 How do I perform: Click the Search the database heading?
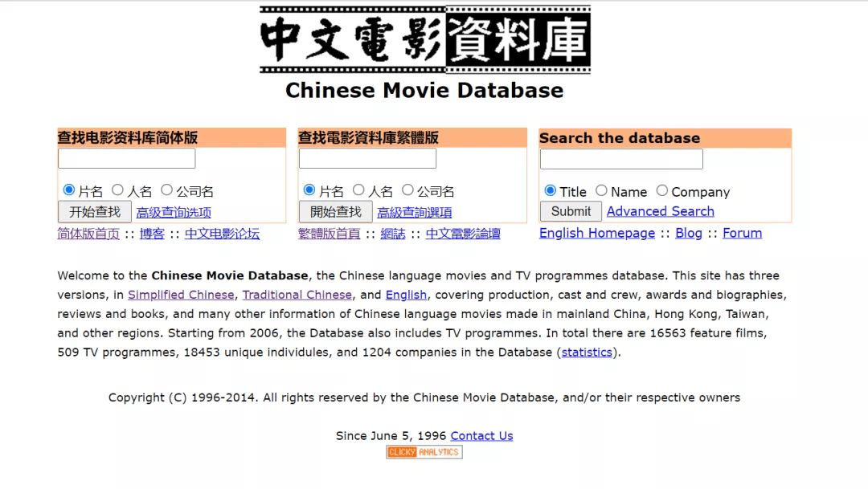(x=620, y=138)
